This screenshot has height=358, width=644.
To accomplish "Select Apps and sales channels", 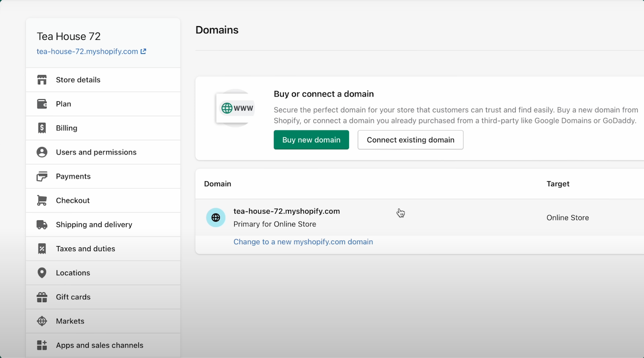I will (x=103, y=345).
